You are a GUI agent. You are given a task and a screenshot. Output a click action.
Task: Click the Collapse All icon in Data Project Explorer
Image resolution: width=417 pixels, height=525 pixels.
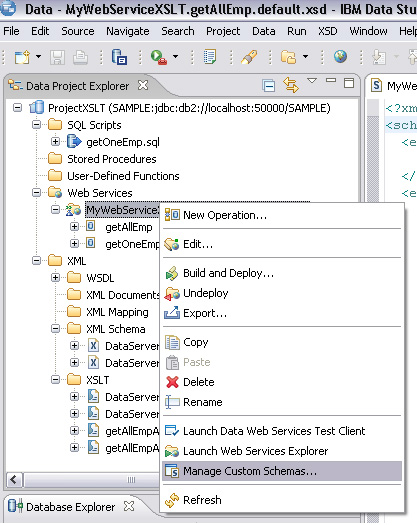coord(269,86)
